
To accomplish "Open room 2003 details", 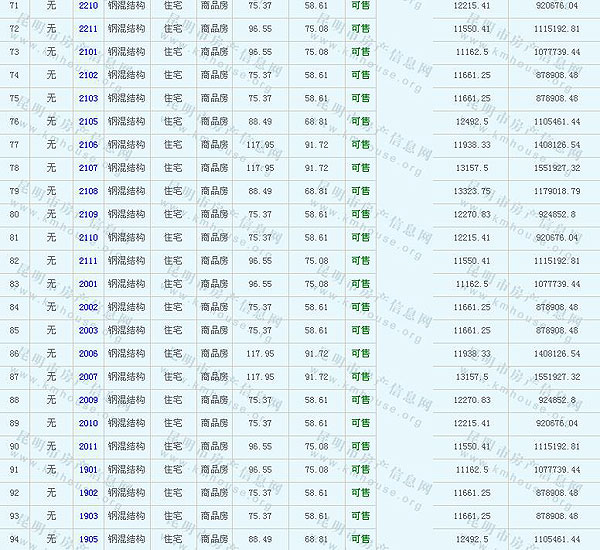I will (x=88, y=330).
